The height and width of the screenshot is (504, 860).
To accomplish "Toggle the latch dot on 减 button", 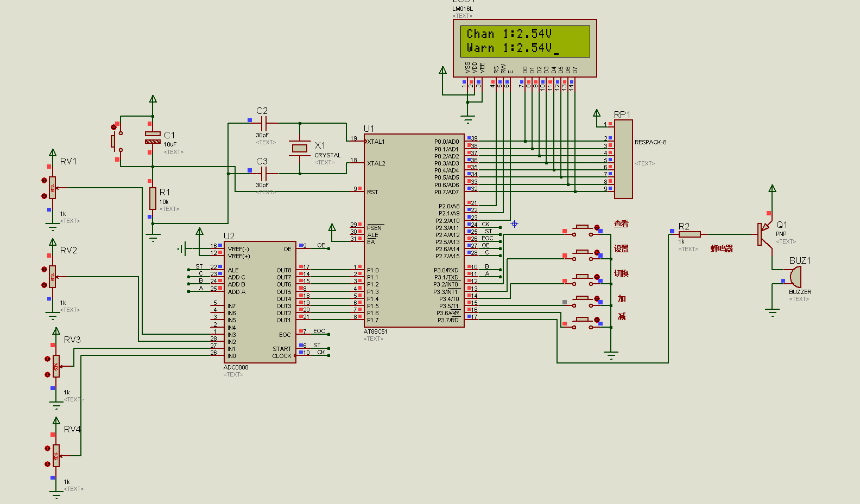I will [x=597, y=320].
